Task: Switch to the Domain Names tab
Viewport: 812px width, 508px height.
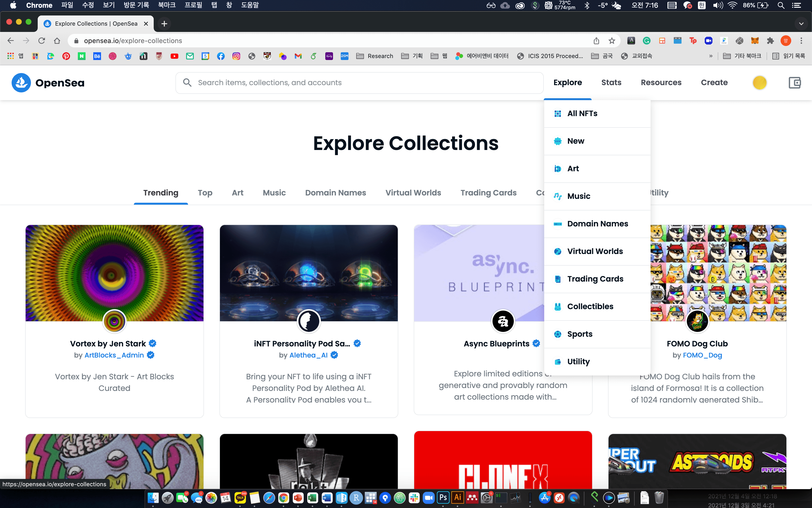Action: 335,193
